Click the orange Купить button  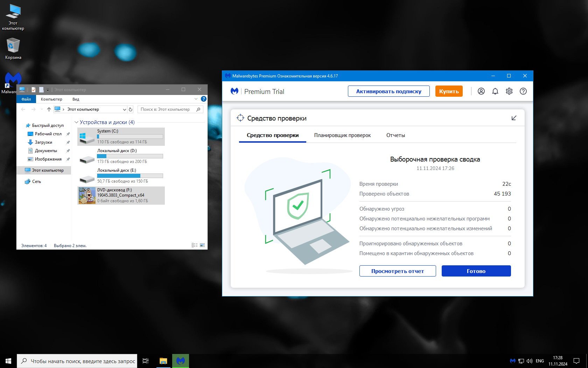[x=449, y=91]
